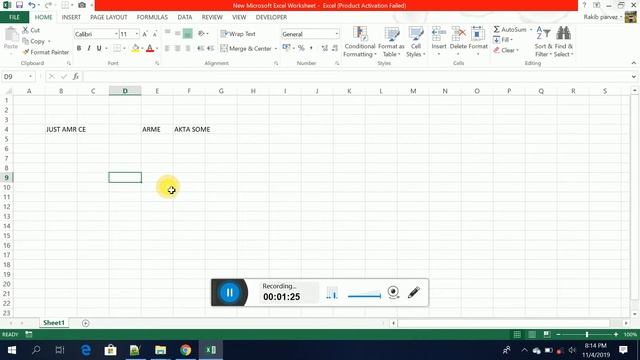
Task: Select column D header
Action: coord(125,91)
